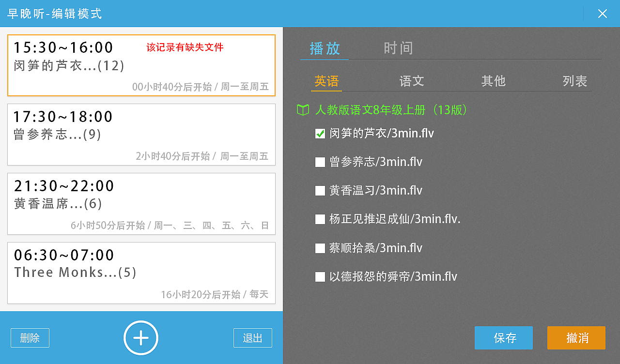Click the 蔡顺拾桑/3min.flv file name
Viewport: 620px width, 364px height.
(376, 248)
